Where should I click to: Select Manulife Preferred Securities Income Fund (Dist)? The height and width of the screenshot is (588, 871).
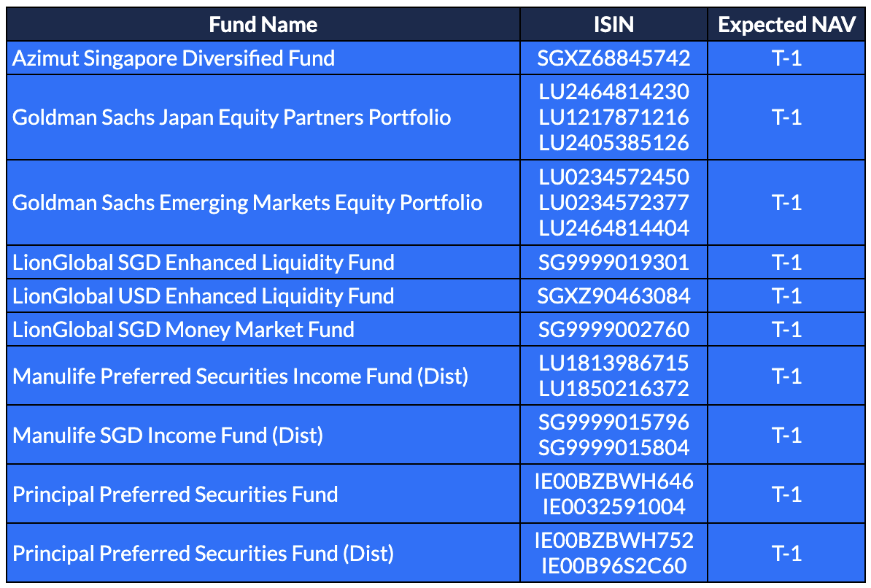pos(240,376)
